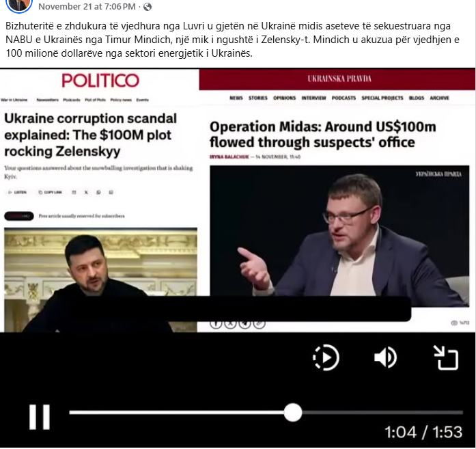Click the share/pop-out arrow icon
The height and width of the screenshot is (449, 476).
tap(446, 357)
